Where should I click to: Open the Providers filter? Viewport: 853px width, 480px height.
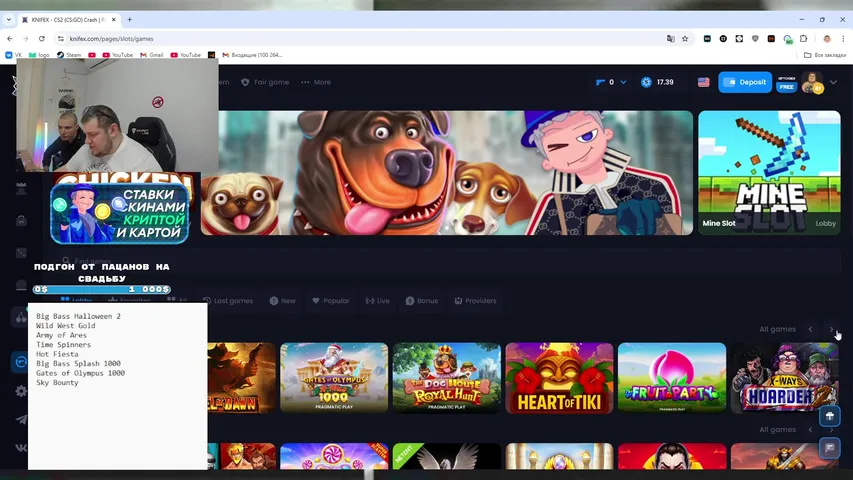coord(475,300)
